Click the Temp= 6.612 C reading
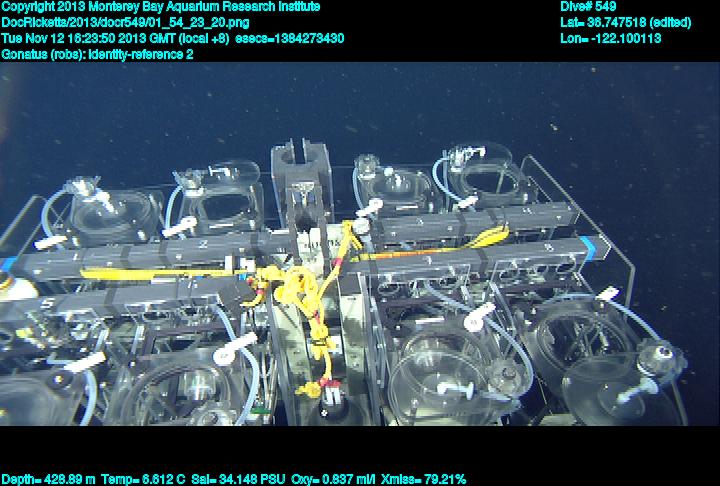720x486 pixels. [143, 480]
